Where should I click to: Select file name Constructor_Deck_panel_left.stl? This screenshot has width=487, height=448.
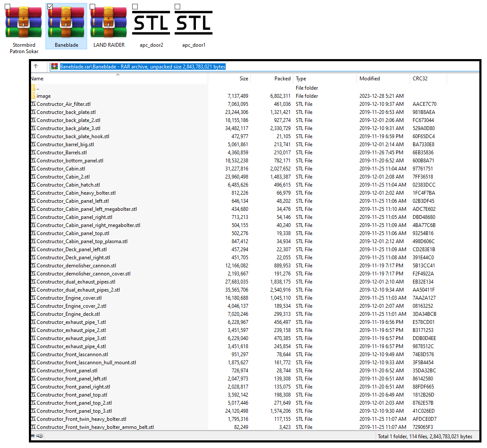[72, 250]
